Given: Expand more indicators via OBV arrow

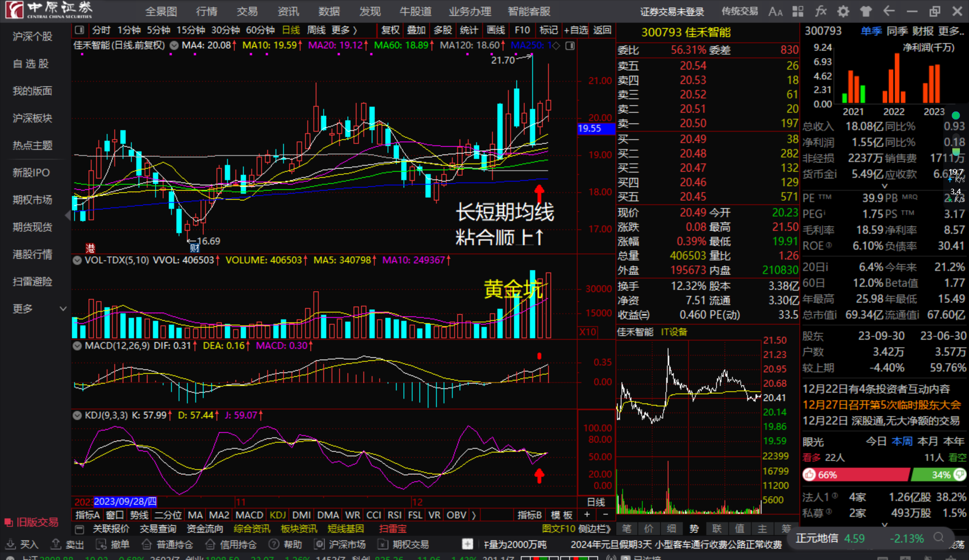Looking at the screenshot, I should [474, 515].
